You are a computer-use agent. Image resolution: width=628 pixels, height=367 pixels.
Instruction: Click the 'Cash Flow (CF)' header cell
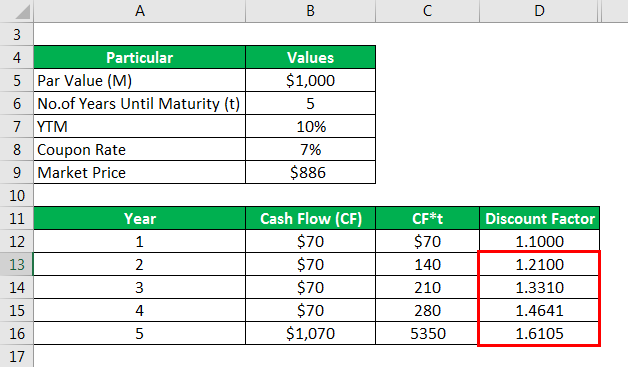coord(310,219)
